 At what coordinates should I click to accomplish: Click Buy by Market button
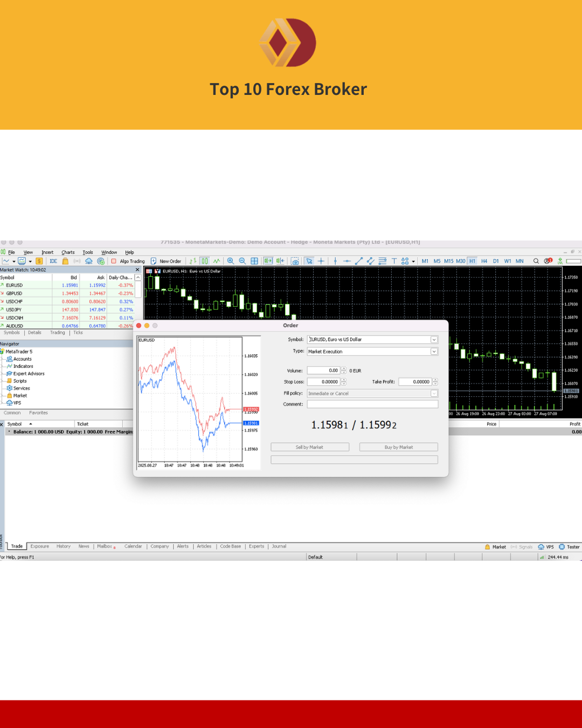[399, 447]
